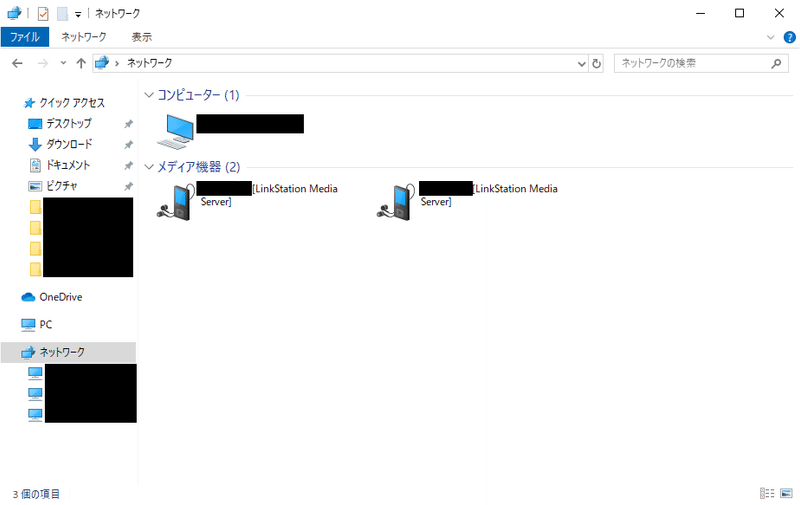Open the address bar history dropdown

point(581,64)
